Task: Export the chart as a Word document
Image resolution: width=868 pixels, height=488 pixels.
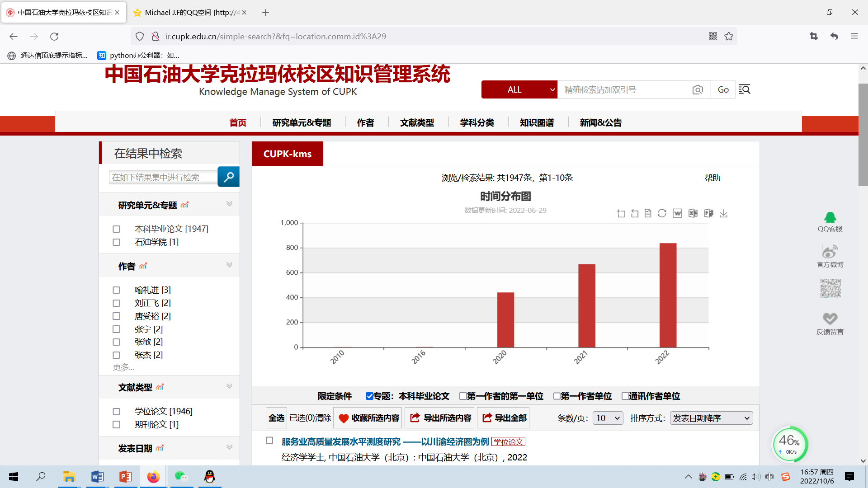Action: pos(677,213)
